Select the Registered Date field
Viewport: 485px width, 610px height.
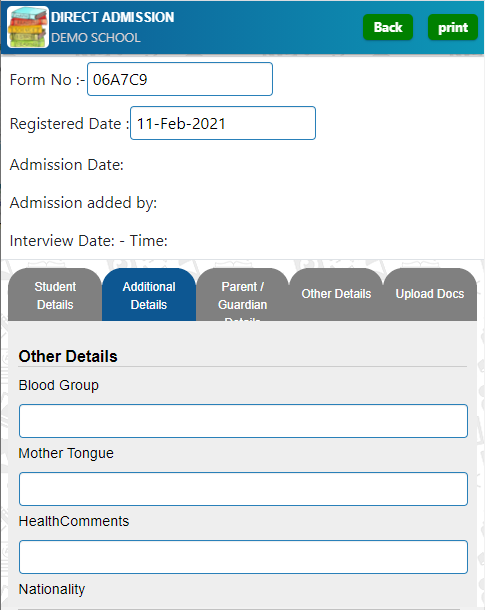pos(223,123)
